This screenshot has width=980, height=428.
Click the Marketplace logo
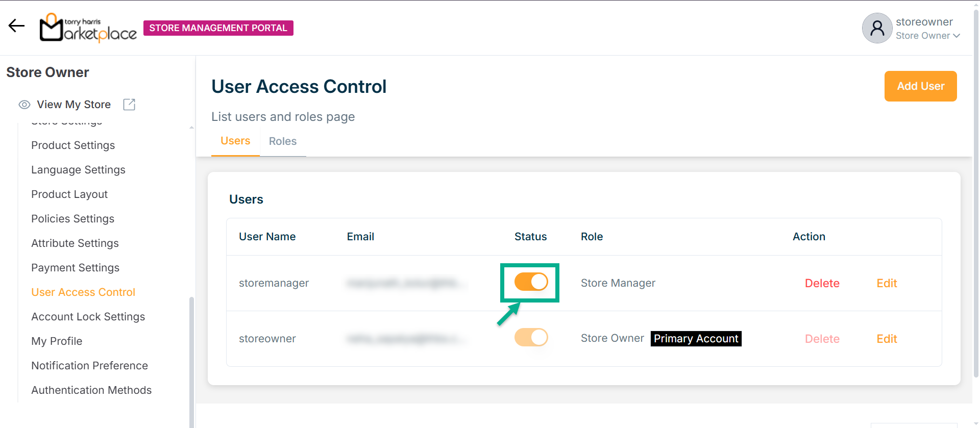coord(88,28)
